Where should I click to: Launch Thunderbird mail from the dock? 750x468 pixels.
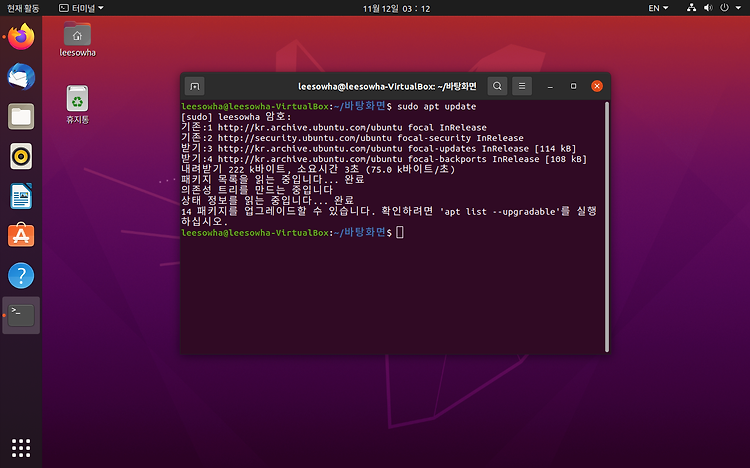[x=21, y=77]
